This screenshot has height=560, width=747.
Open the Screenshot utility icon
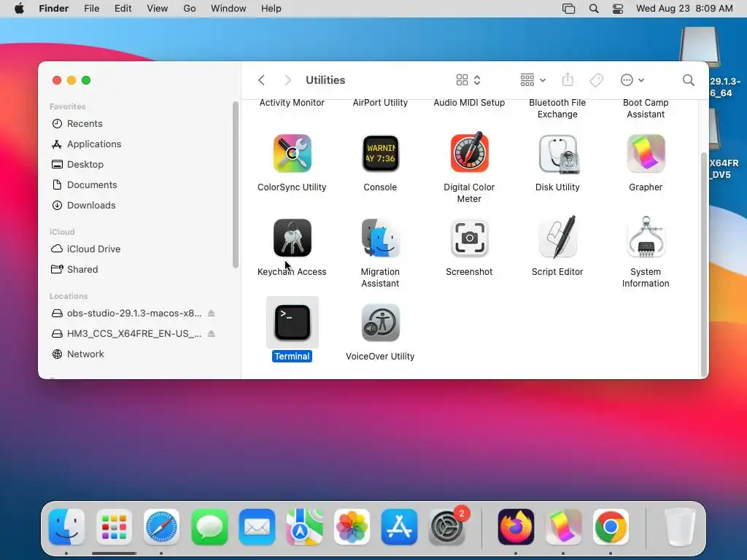point(469,238)
